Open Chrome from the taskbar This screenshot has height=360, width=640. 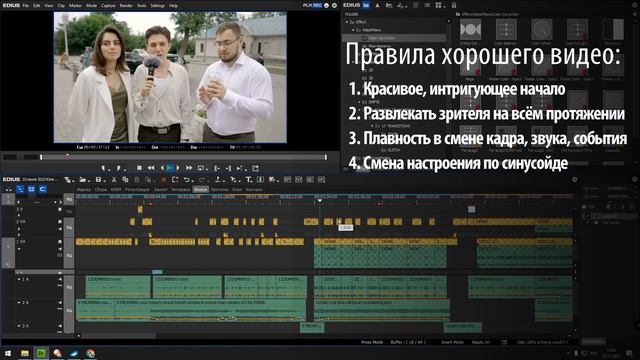(91, 353)
